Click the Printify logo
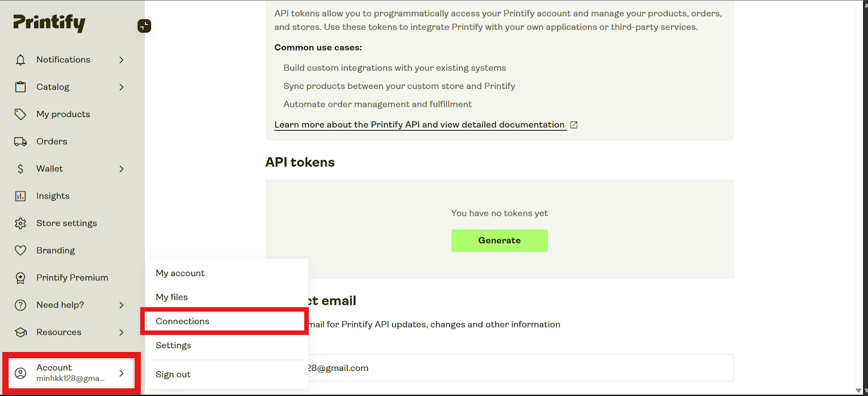This screenshot has height=396, width=868. (x=49, y=22)
